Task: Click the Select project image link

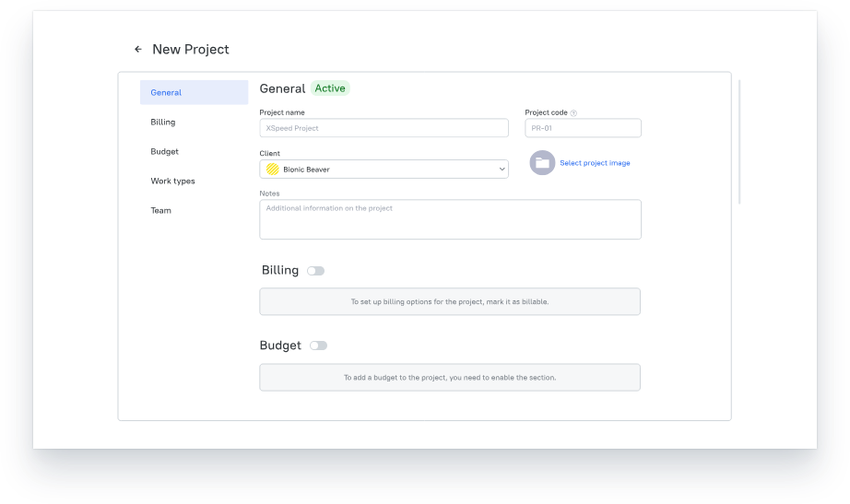Action: pos(595,163)
